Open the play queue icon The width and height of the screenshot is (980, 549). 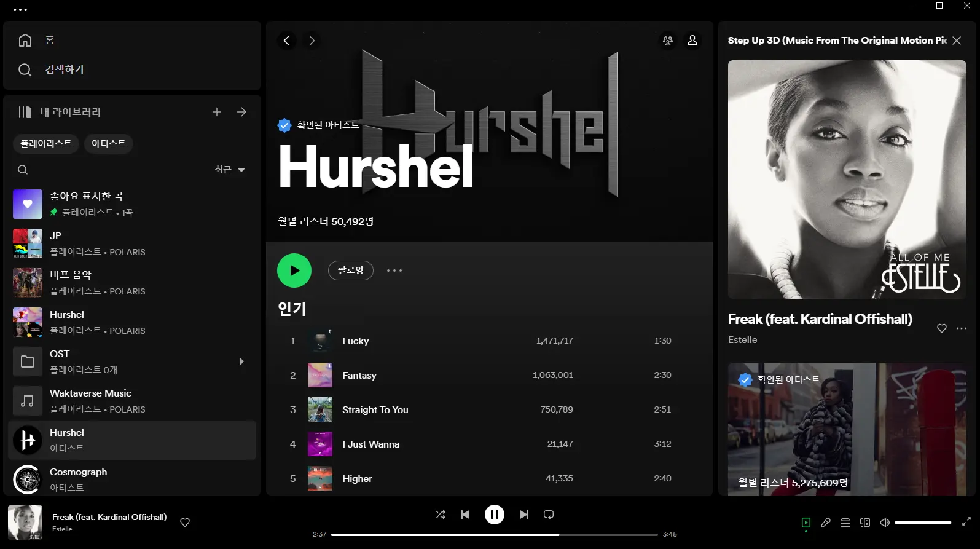(845, 523)
